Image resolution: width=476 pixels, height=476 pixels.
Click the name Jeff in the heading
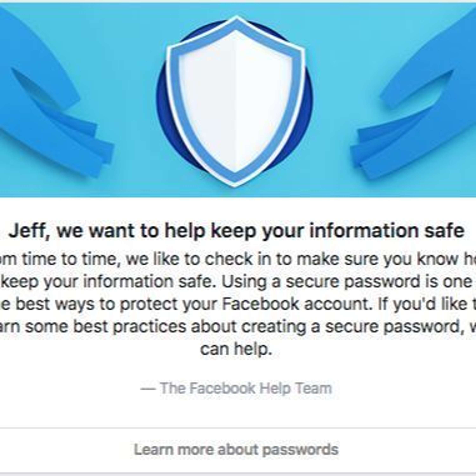click(28, 231)
